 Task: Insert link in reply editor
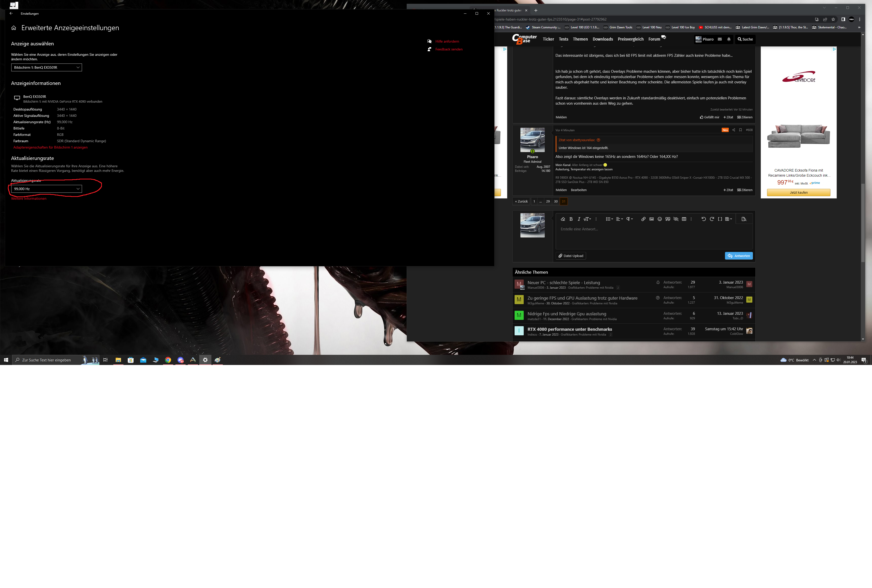643,219
